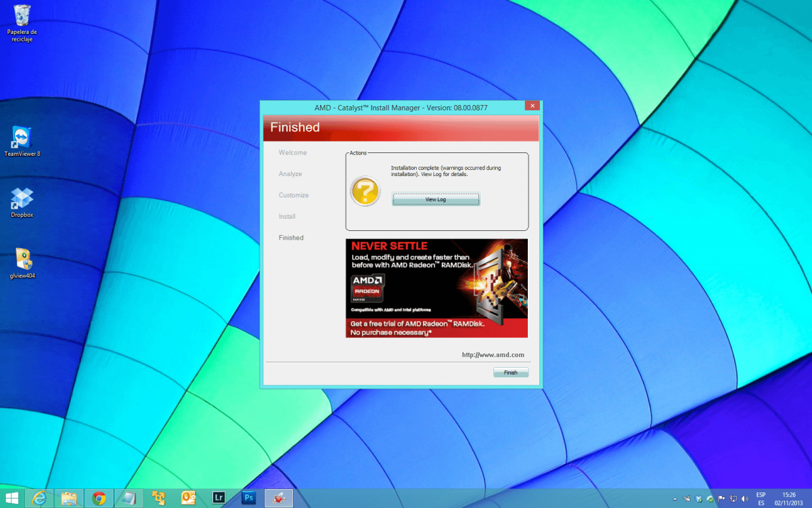Image resolution: width=812 pixels, height=508 pixels.
Task: Open Google Chrome from the taskbar
Action: point(99,498)
